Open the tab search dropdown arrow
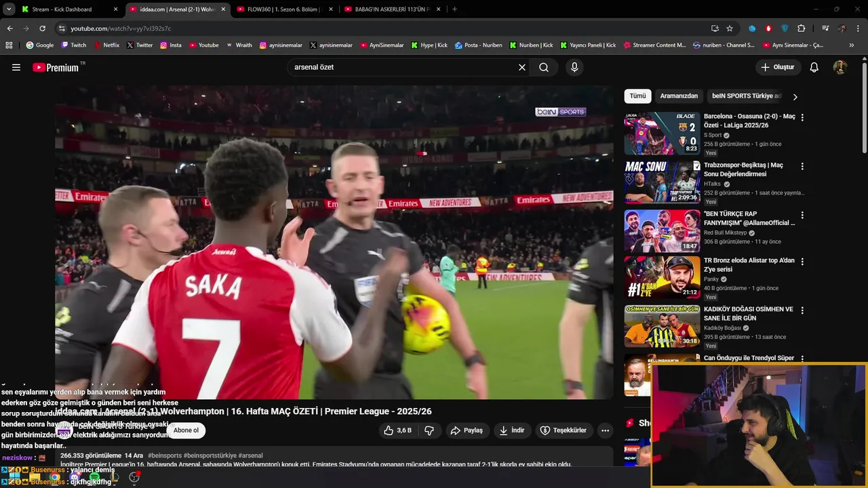Viewport: 868px width, 488px height. pos(9,9)
